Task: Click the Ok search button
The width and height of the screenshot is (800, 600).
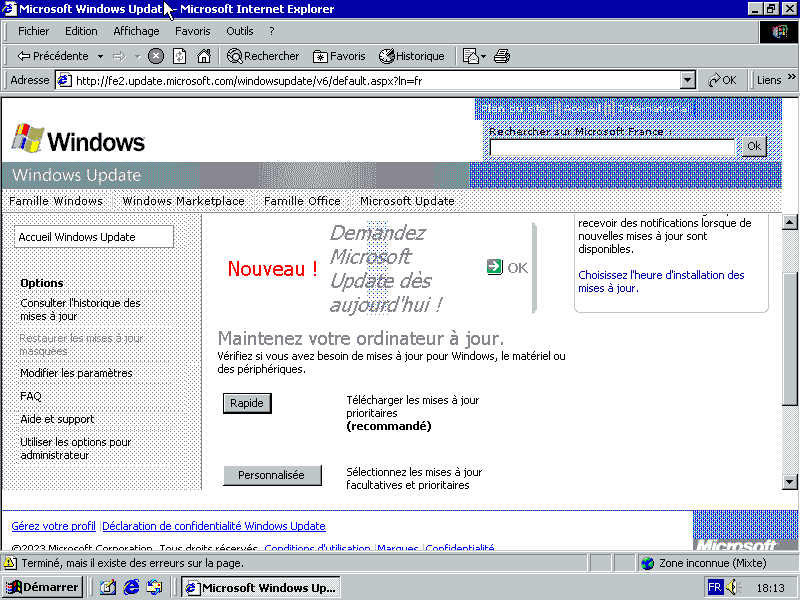Action: tap(754, 146)
